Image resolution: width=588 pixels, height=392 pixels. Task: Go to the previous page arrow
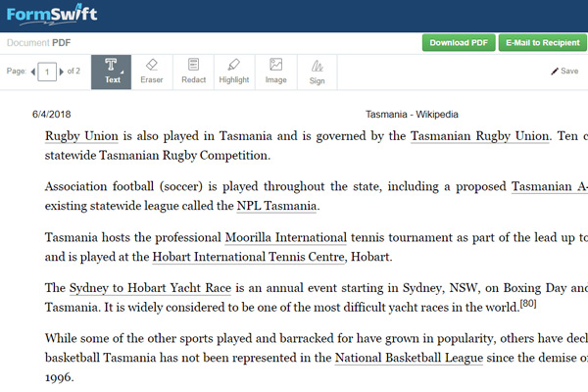tap(35, 72)
